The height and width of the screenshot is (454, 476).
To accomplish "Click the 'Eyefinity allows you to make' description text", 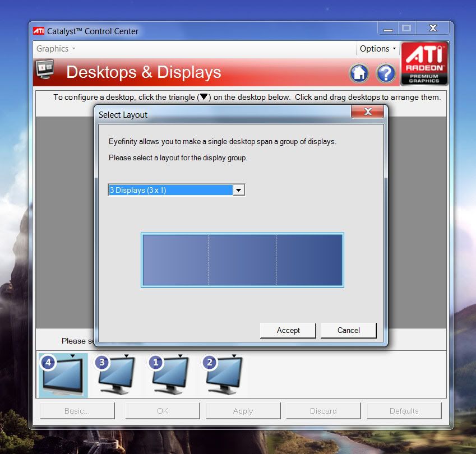I will point(223,141).
